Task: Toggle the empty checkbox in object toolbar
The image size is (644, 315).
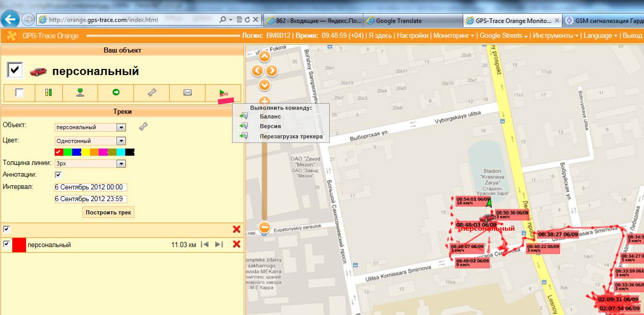Action: point(19,92)
